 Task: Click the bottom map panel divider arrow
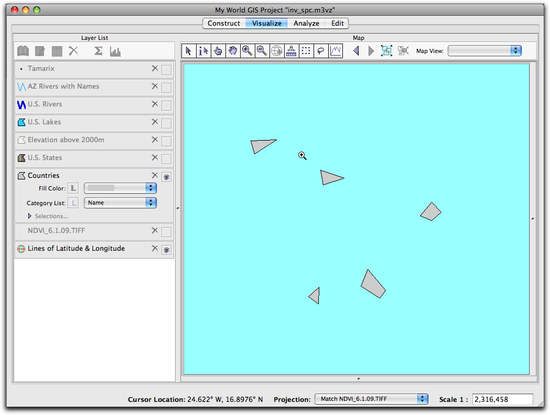coord(358,379)
